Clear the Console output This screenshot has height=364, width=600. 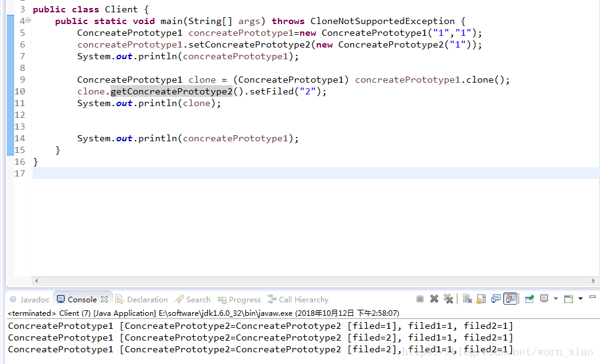[467, 299]
